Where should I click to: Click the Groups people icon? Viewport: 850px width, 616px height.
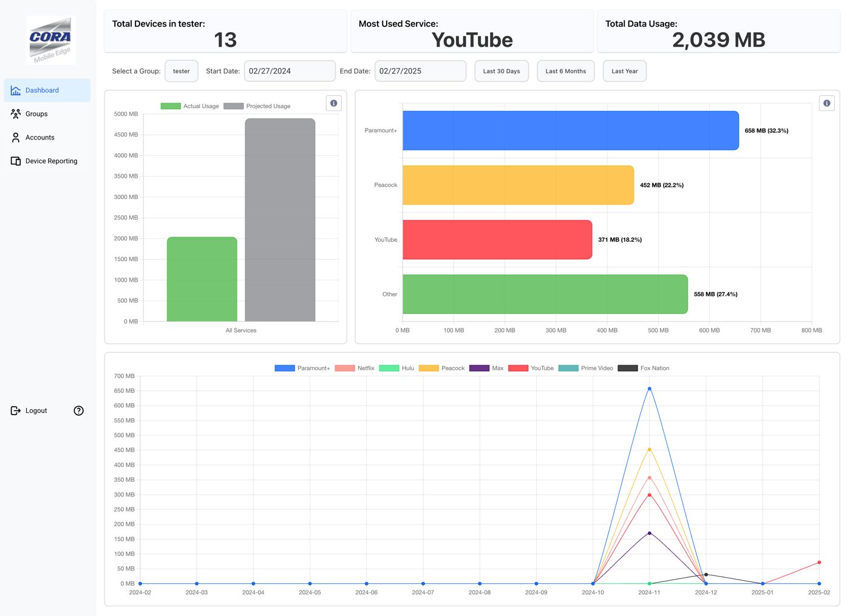click(16, 114)
